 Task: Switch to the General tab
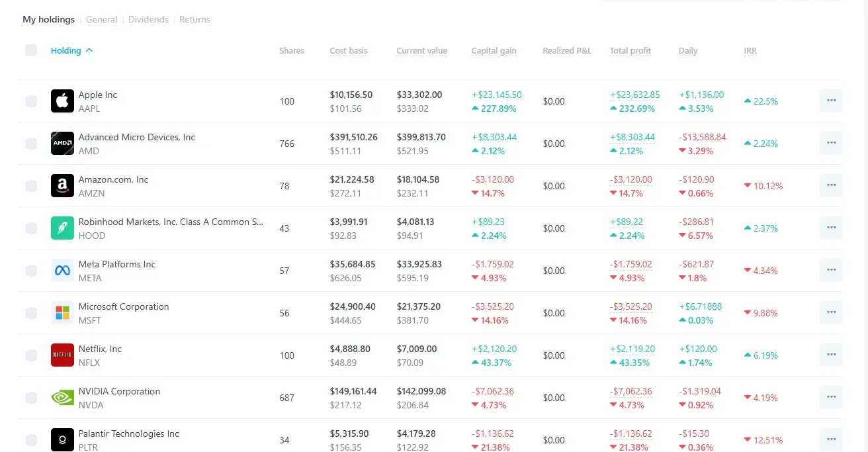tap(102, 20)
